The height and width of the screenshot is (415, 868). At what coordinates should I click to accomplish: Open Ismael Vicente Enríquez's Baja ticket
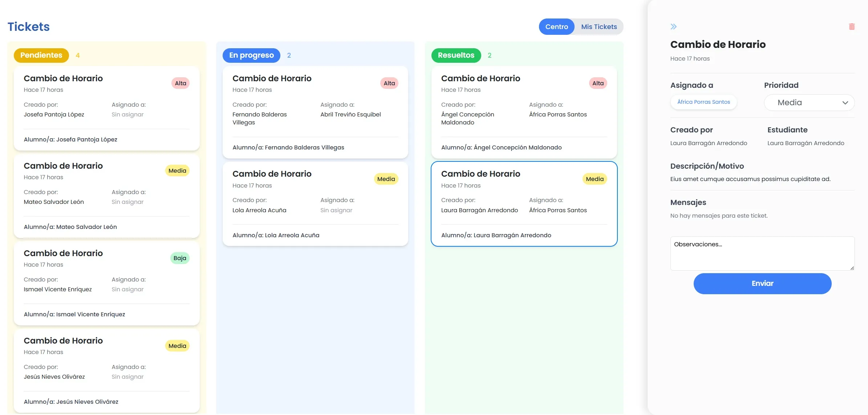[x=106, y=284]
